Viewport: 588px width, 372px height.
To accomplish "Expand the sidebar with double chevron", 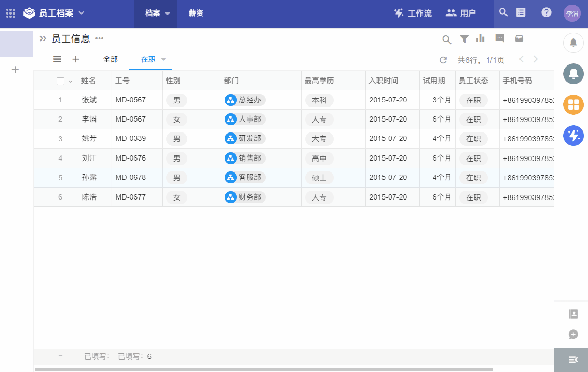I will [43, 38].
